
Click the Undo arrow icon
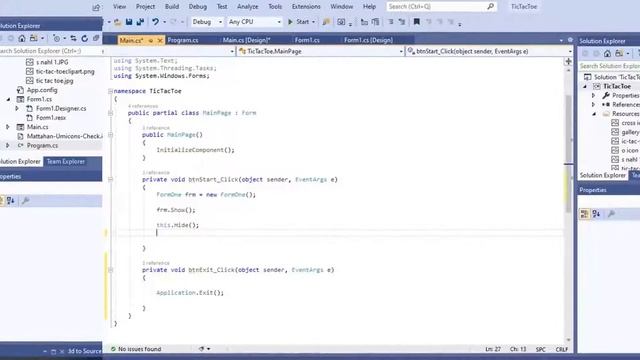pos(156,22)
